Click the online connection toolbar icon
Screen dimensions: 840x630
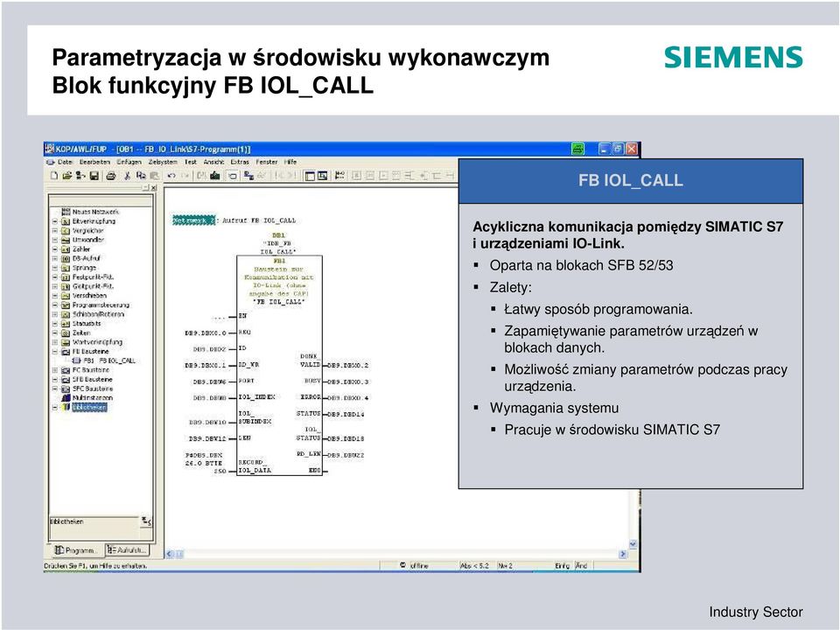click(248, 175)
